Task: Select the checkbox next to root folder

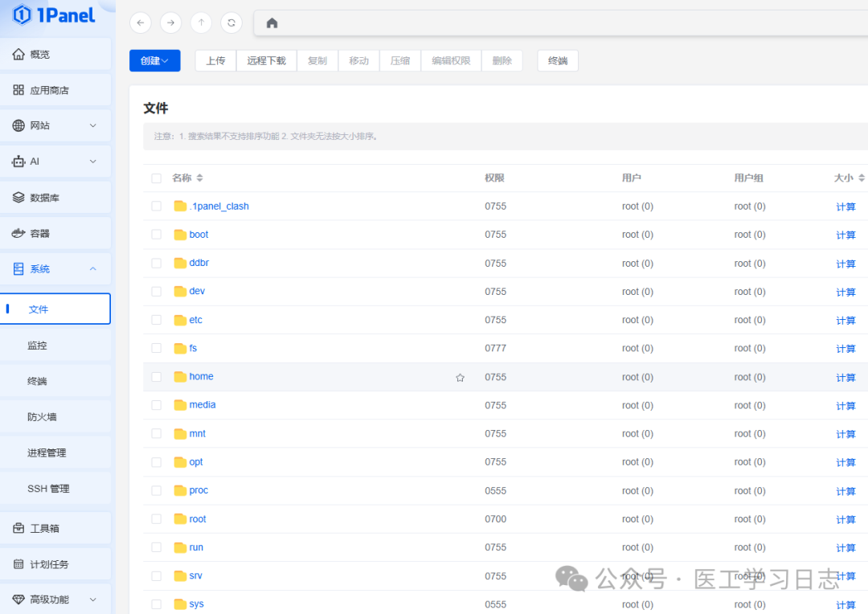Action: [x=156, y=519]
